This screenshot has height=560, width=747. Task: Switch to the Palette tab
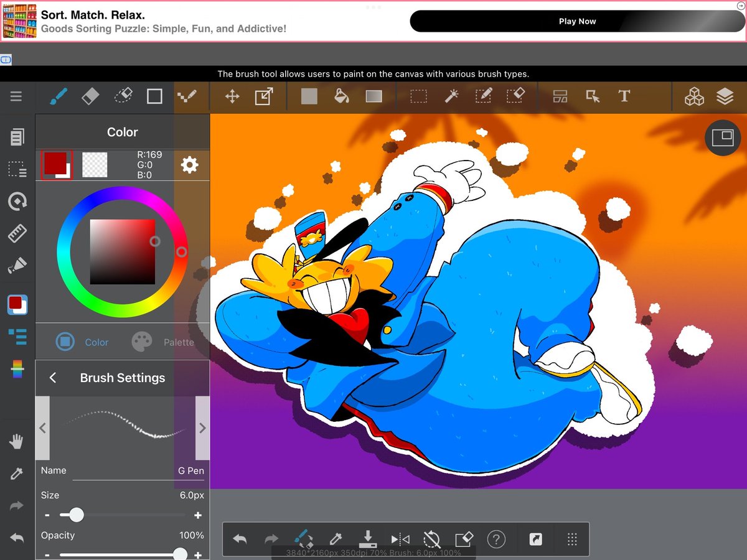(163, 342)
